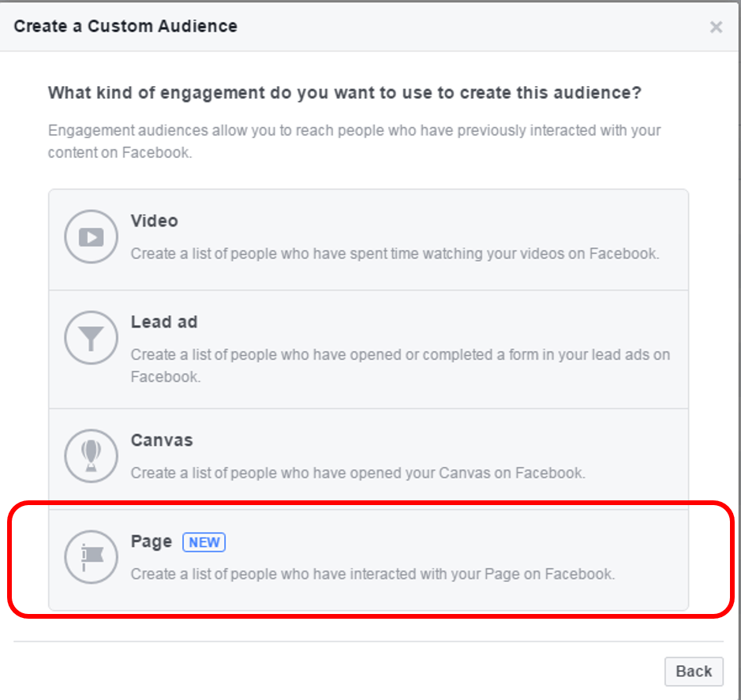741x700 pixels.
Task: Click the "Create a Custom Audience" dialog title
Action: click(x=125, y=27)
